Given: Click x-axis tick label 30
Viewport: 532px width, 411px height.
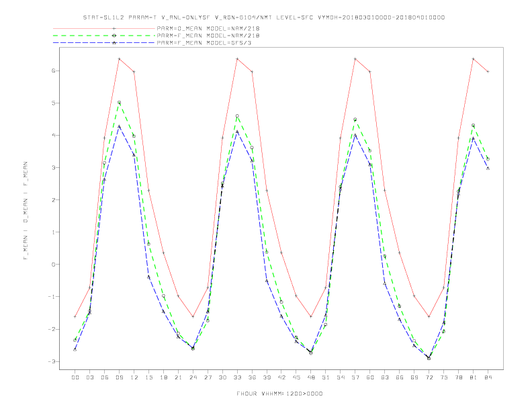Looking at the screenshot, I should [222, 377].
